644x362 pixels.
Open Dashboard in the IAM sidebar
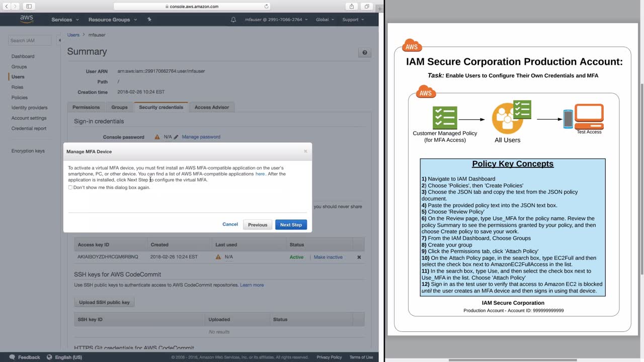coord(23,56)
